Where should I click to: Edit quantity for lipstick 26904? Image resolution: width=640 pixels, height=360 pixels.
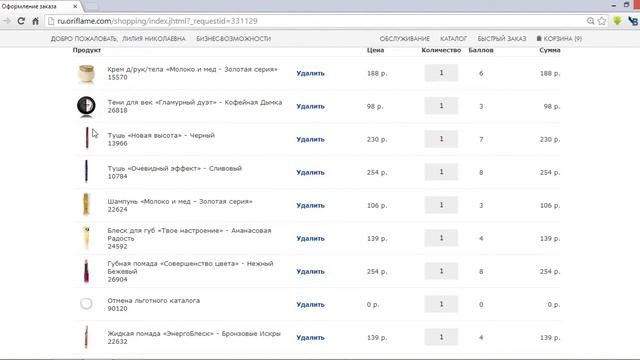click(x=441, y=271)
